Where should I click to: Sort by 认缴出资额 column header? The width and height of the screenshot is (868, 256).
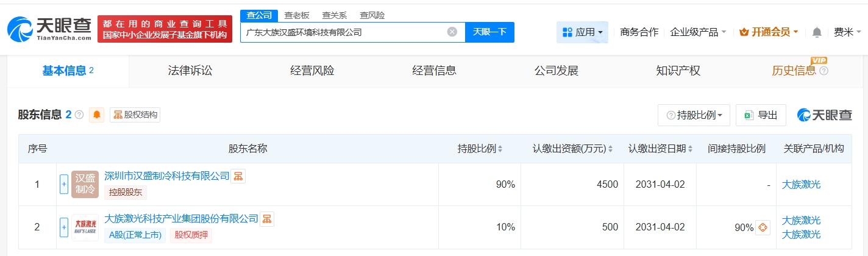point(572,149)
